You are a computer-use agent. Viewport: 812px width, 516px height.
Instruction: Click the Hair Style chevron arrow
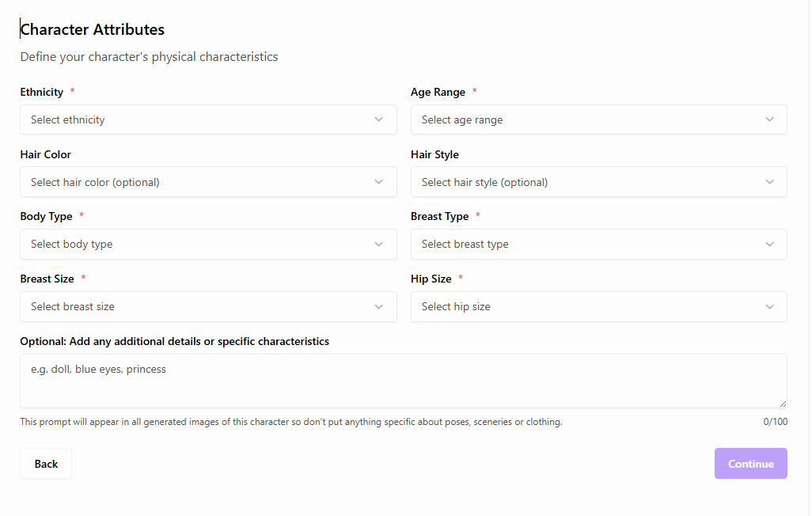point(770,182)
